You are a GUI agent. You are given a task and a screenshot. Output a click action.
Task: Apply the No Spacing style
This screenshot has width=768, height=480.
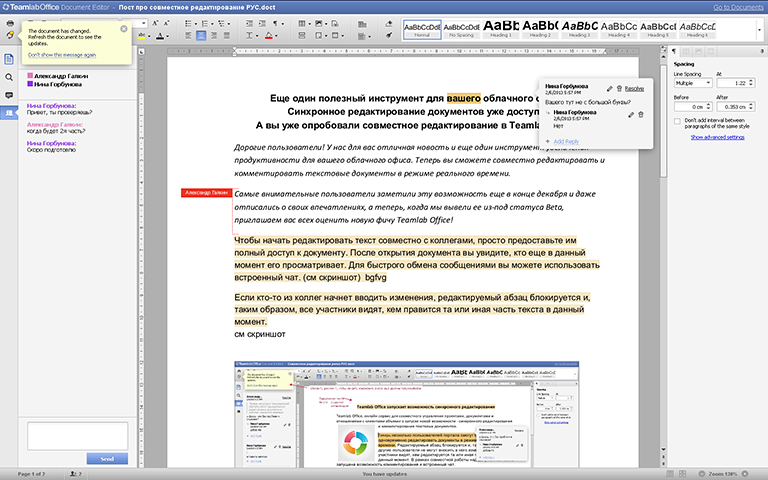461,29
